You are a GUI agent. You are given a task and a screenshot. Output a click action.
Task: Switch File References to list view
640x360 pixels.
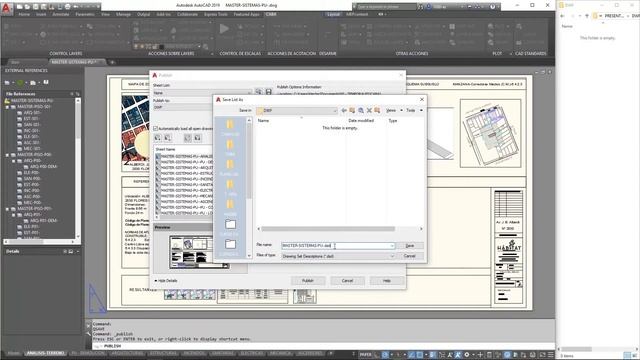(71, 94)
